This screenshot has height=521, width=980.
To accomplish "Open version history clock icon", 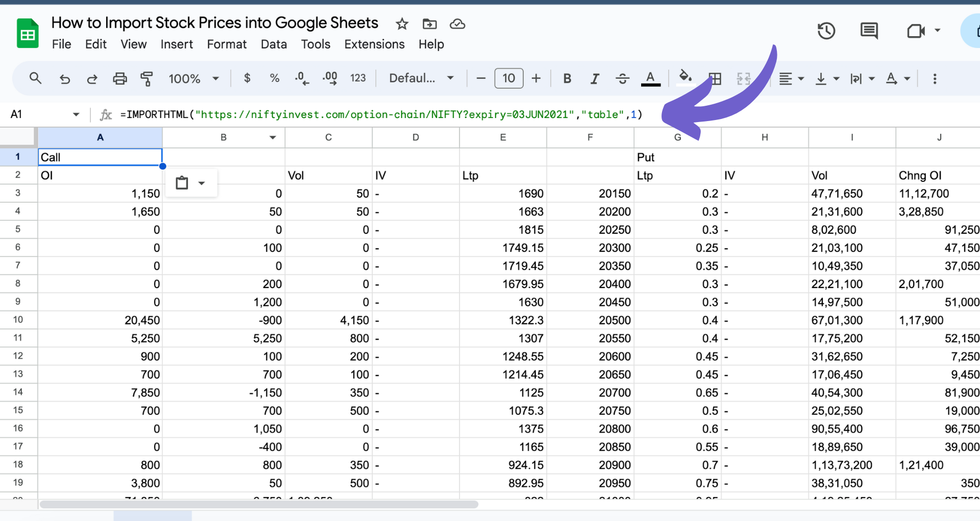I will (826, 31).
